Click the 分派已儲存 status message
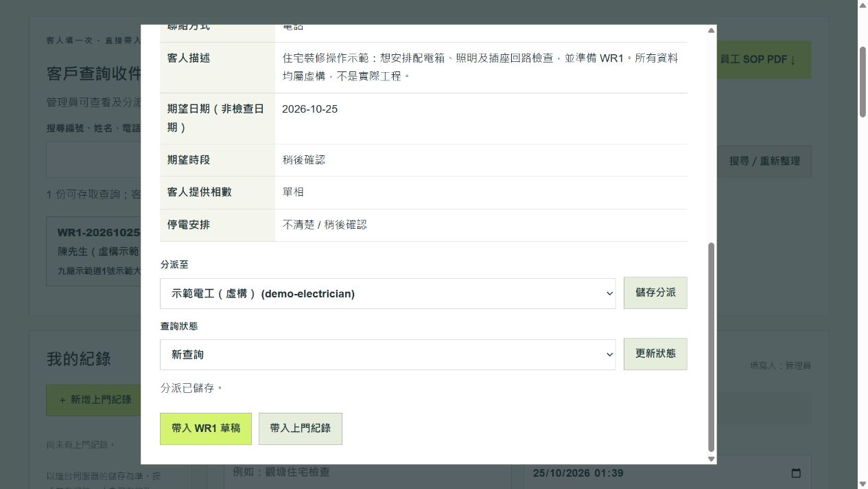 point(192,388)
